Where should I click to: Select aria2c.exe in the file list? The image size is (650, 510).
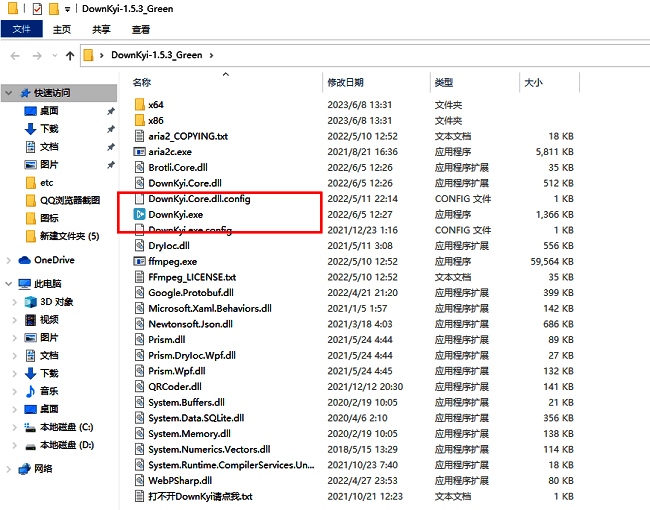(x=170, y=151)
